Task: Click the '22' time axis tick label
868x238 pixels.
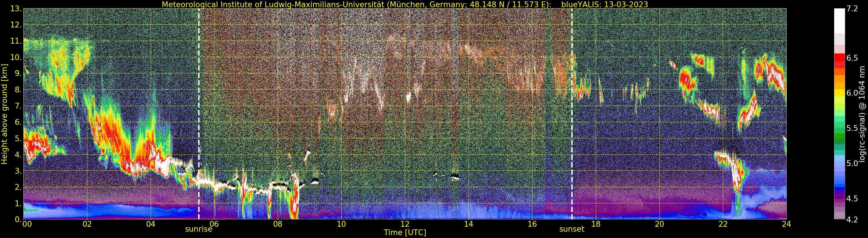Action: (x=723, y=224)
